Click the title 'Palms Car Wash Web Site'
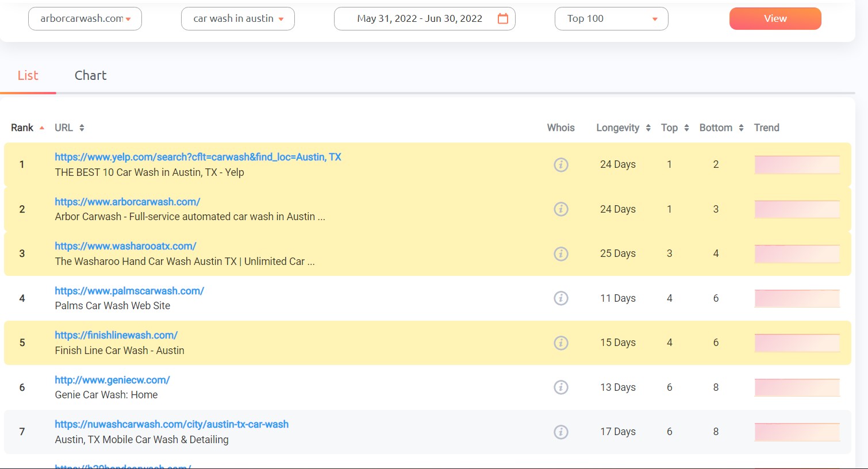 point(113,306)
